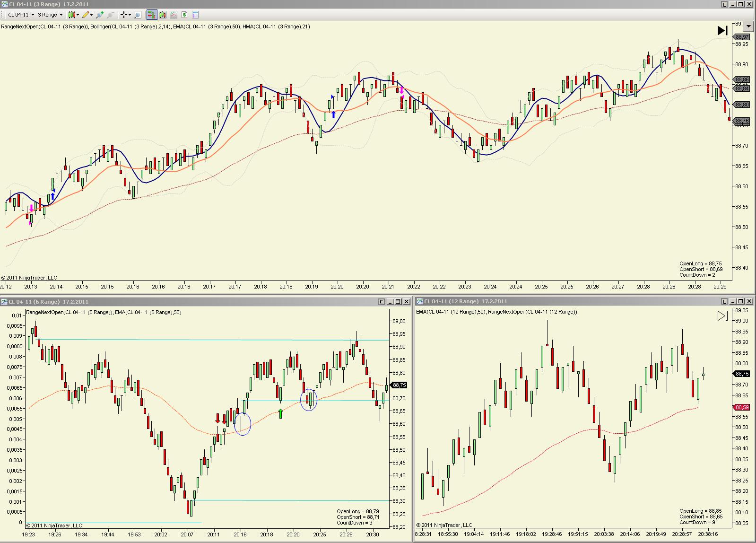Open the CL 04-11 instrument dropdown
This screenshot has width=756, height=543.
click(21, 15)
